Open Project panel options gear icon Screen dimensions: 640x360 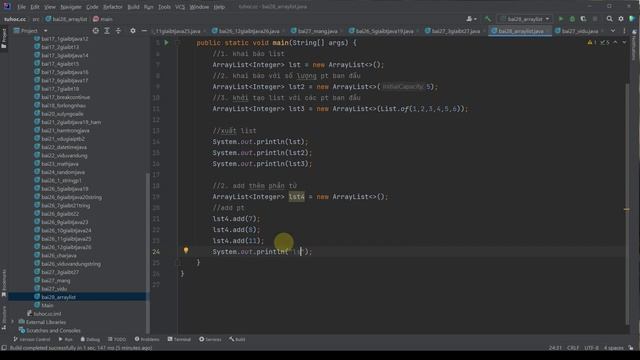[x=133, y=31]
